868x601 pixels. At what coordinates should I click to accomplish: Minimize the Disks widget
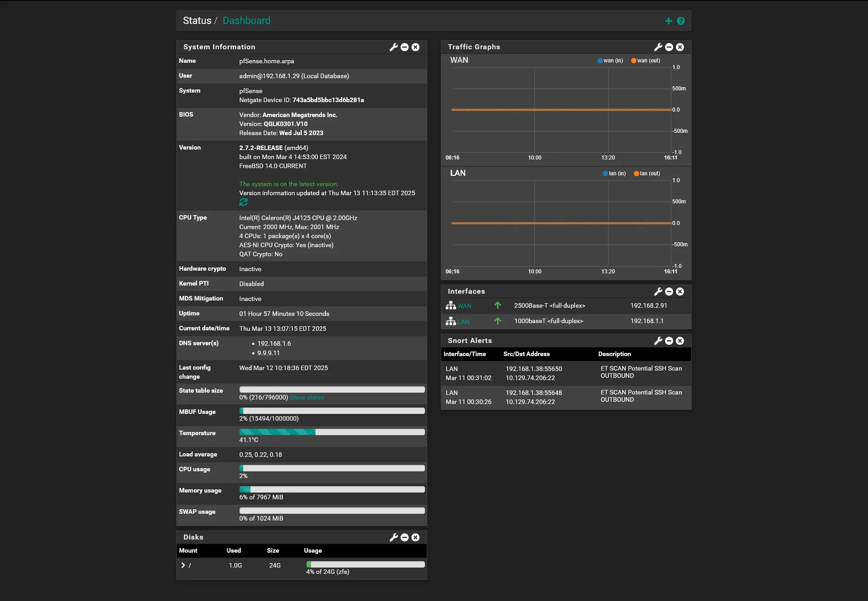click(x=405, y=537)
